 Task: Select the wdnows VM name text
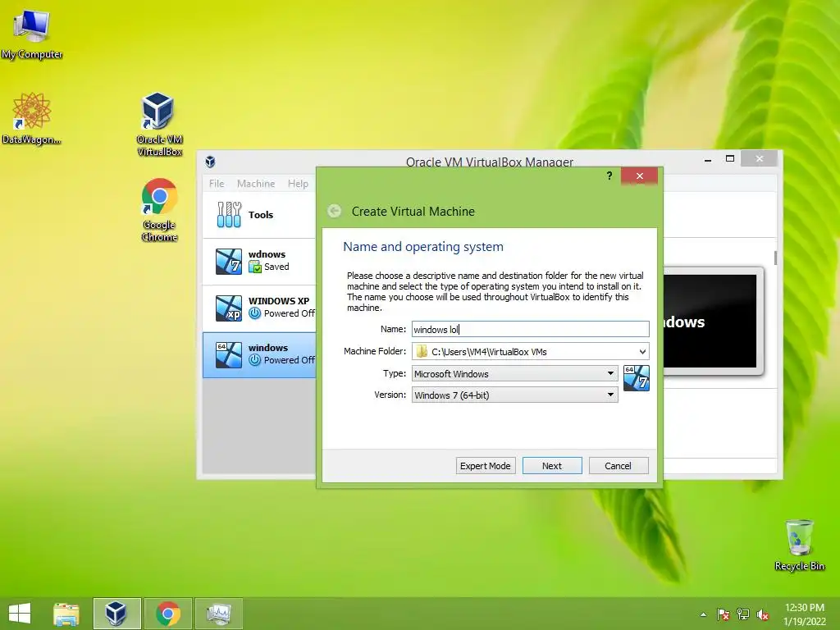(267, 254)
